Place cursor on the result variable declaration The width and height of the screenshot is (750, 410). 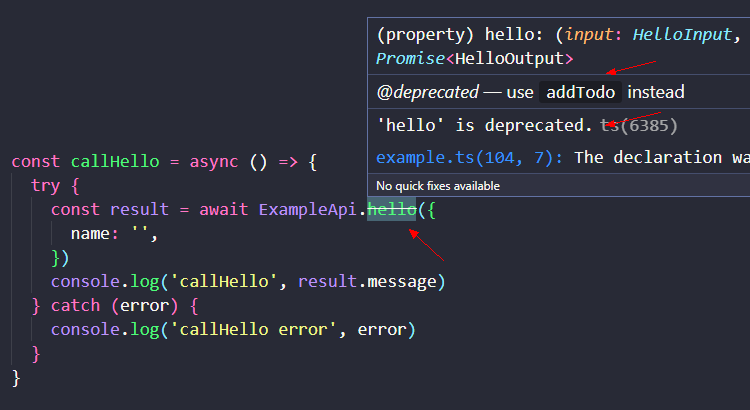pos(139,210)
